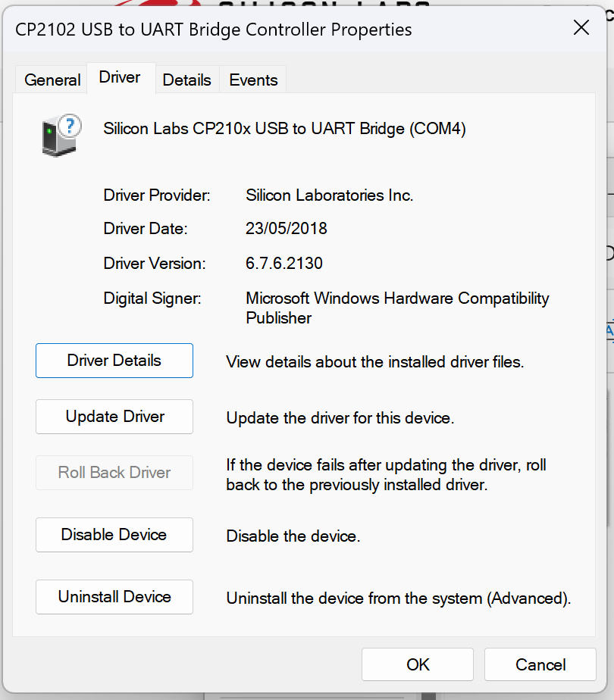Switch to the General tab
This screenshot has width=614, height=700.
52,80
